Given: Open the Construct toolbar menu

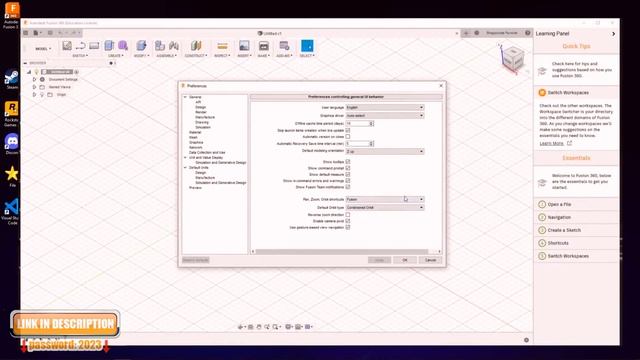Looking at the screenshot, I should 196,56.
